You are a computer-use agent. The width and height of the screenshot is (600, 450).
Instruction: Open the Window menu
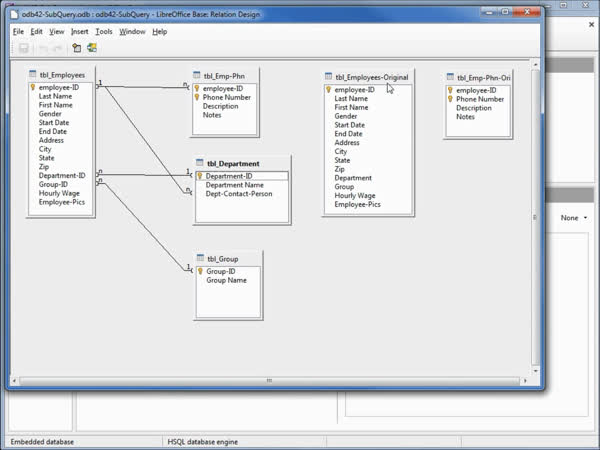coord(132,31)
